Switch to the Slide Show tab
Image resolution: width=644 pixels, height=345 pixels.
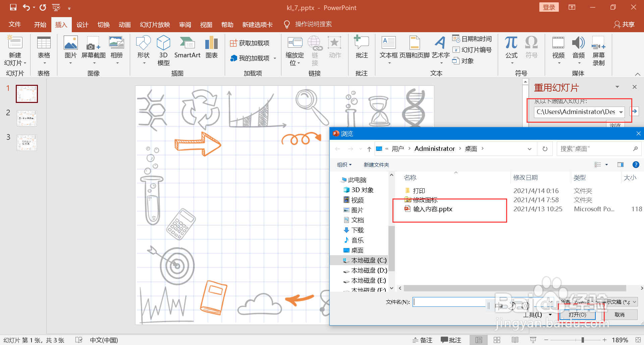pos(155,24)
